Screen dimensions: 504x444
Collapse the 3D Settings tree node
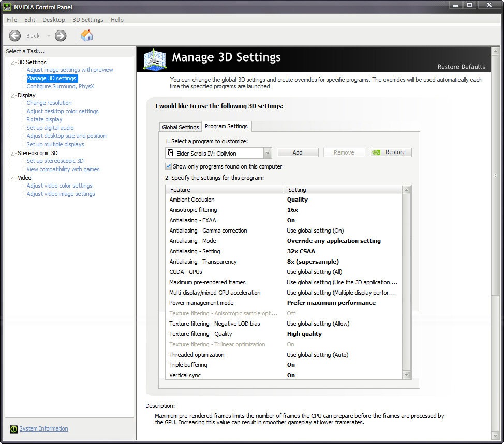(13, 63)
